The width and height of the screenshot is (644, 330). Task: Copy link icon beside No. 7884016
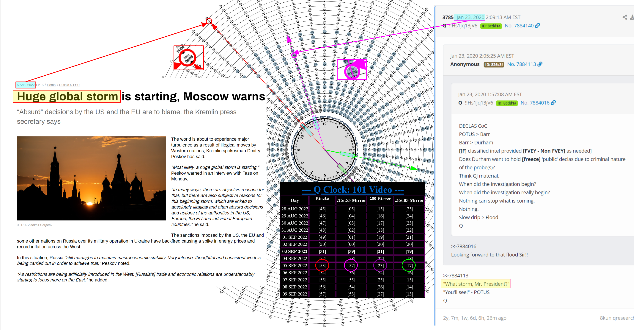tap(553, 103)
